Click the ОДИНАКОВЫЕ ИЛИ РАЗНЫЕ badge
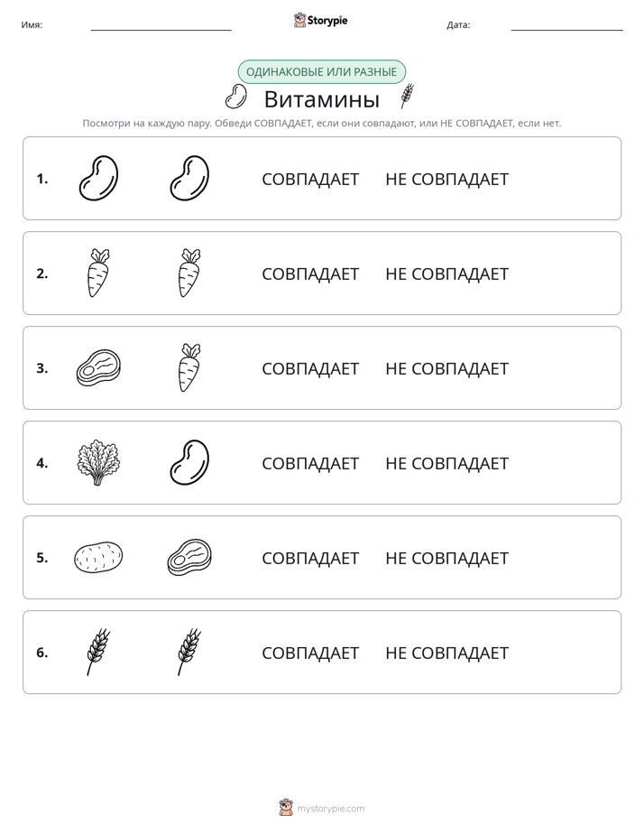 [x=321, y=72]
